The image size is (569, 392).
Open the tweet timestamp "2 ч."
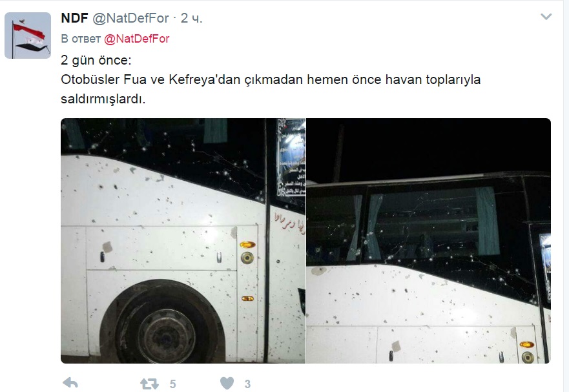191,18
